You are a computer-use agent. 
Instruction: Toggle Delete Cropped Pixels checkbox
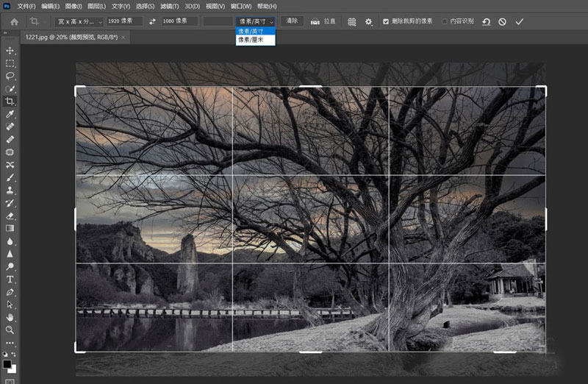386,22
